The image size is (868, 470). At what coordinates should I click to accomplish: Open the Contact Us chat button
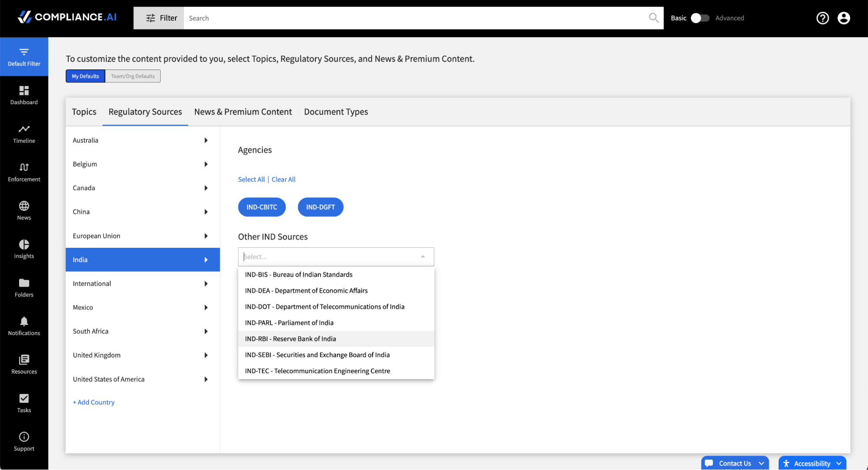click(x=735, y=463)
